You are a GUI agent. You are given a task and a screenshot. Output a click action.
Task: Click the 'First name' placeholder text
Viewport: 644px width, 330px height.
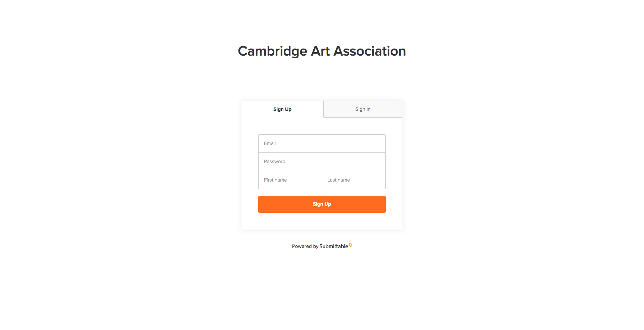(x=275, y=180)
